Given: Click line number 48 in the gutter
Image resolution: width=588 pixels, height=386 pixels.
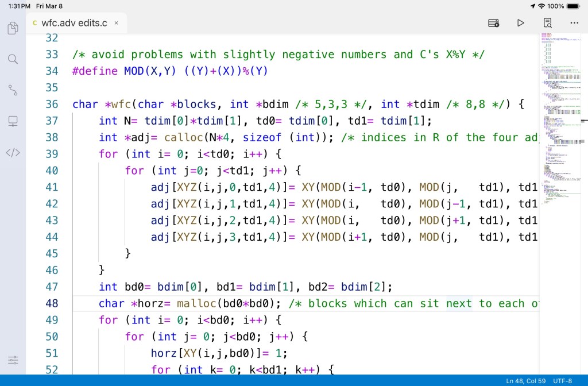Looking at the screenshot, I should [52, 303].
